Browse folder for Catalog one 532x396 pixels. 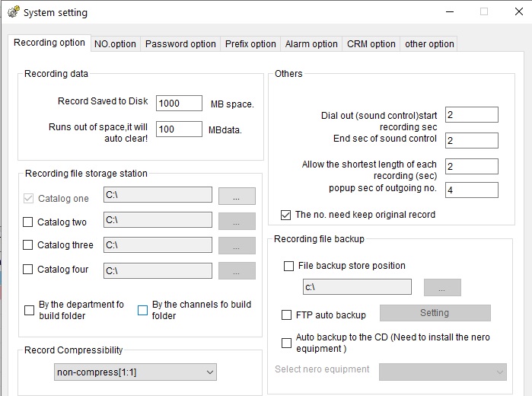click(237, 196)
